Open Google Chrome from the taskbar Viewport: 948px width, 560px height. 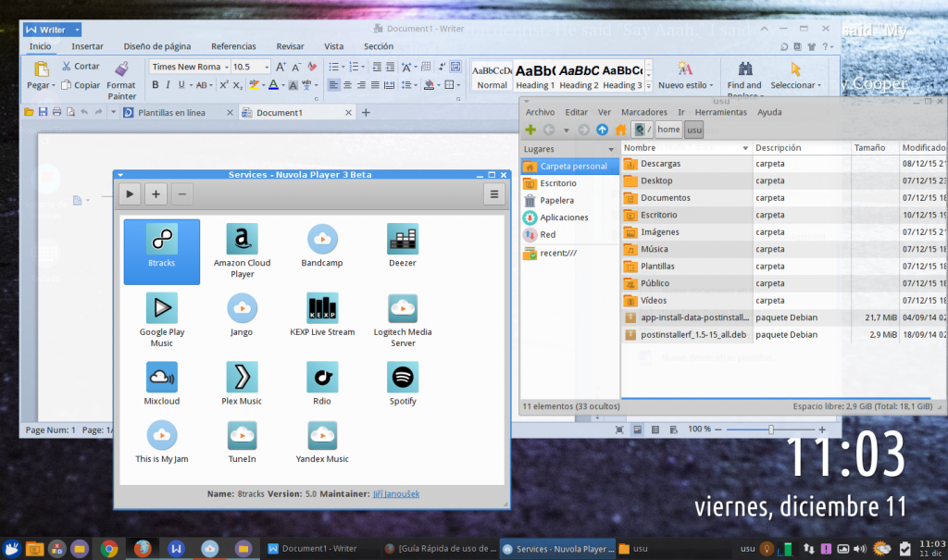109,549
